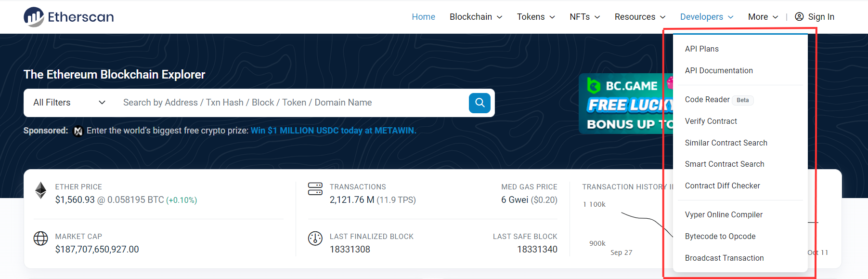Expand the NFTs menu

pos(584,17)
